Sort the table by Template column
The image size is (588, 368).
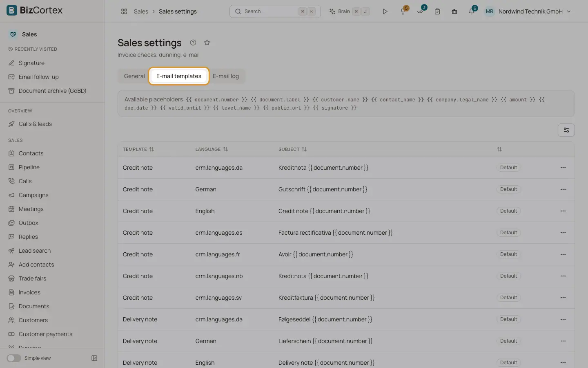(x=138, y=149)
